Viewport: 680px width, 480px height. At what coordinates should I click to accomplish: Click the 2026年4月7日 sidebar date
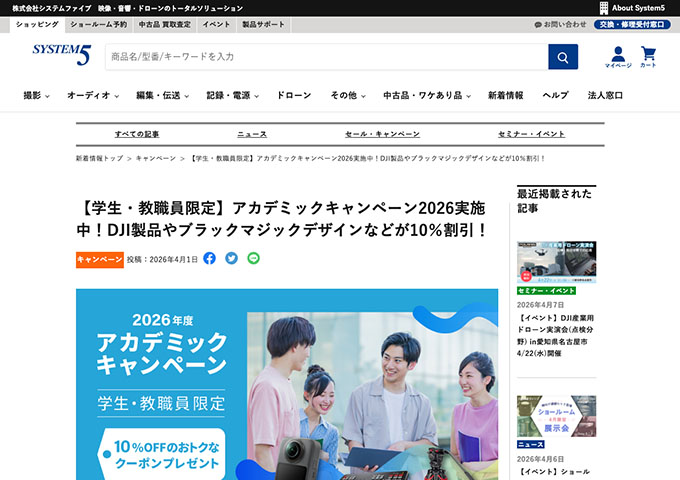(540, 305)
